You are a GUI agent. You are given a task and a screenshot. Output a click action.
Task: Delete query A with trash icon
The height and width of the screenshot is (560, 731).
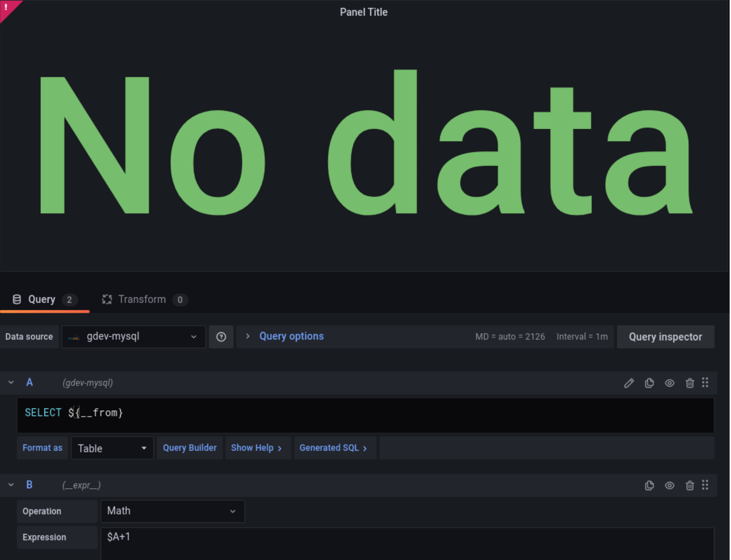pyautogui.click(x=690, y=383)
